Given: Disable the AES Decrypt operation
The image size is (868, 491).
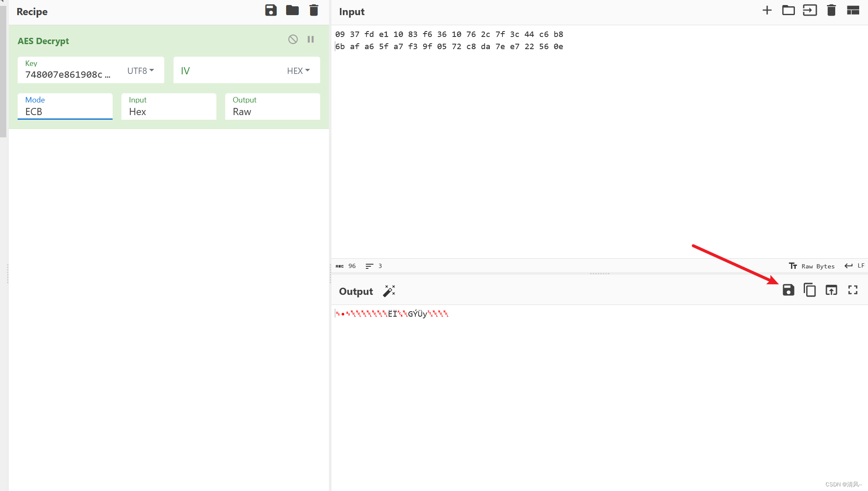Looking at the screenshot, I should 293,39.
